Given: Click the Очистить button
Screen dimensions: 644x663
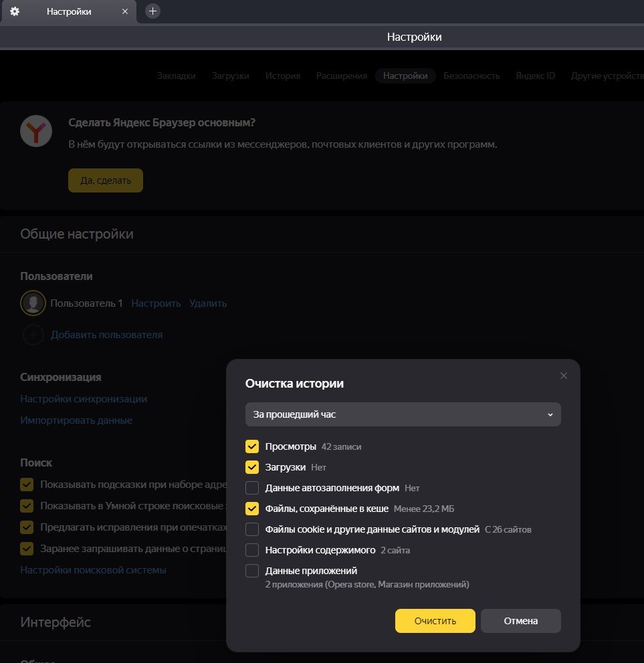Looking at the screenshot, I should click(x=435, y=621).
